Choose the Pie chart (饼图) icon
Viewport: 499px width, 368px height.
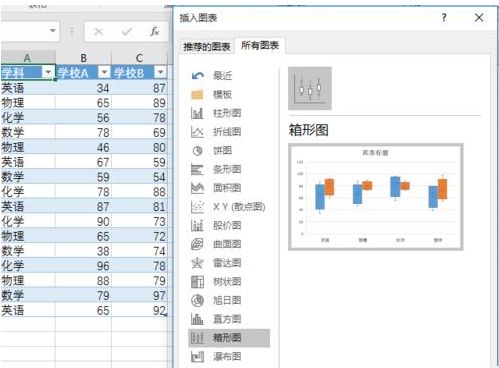[x=197, y=151]
